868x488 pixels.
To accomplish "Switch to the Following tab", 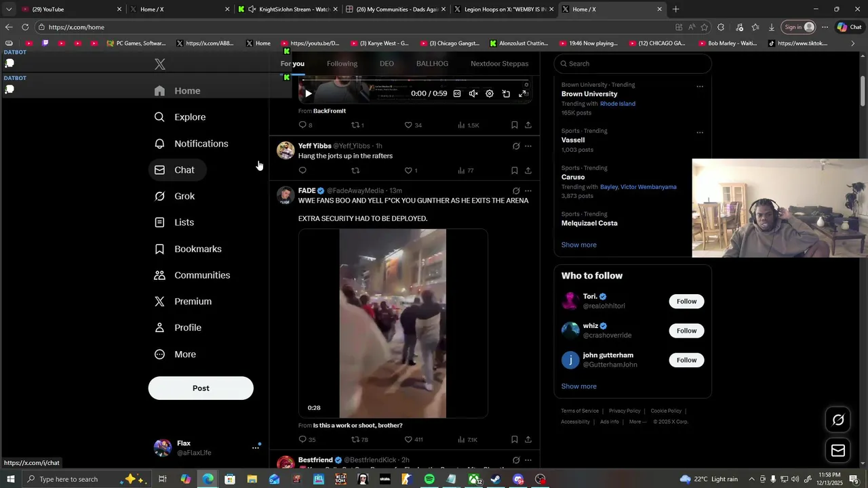I will point(342,64).
